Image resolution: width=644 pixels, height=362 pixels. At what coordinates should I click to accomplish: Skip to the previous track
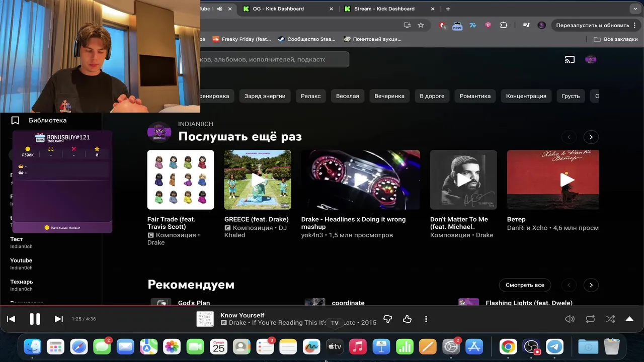[x=11, y=319]
